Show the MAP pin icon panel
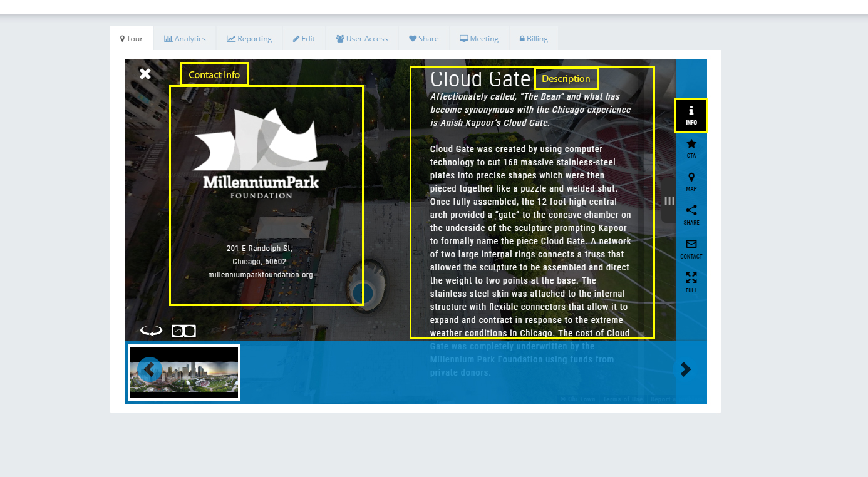 point(691,182)
